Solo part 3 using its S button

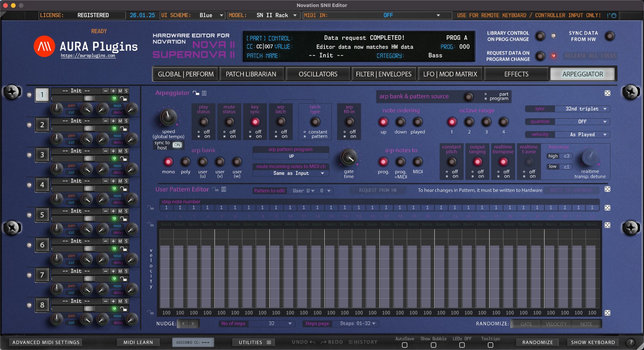coord(126,151)
